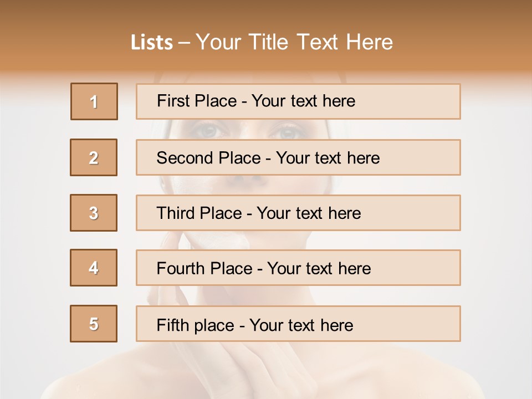Click the Second Place text bar
The width and height of the screenshot is (532, 399).
tap(298, 157)
